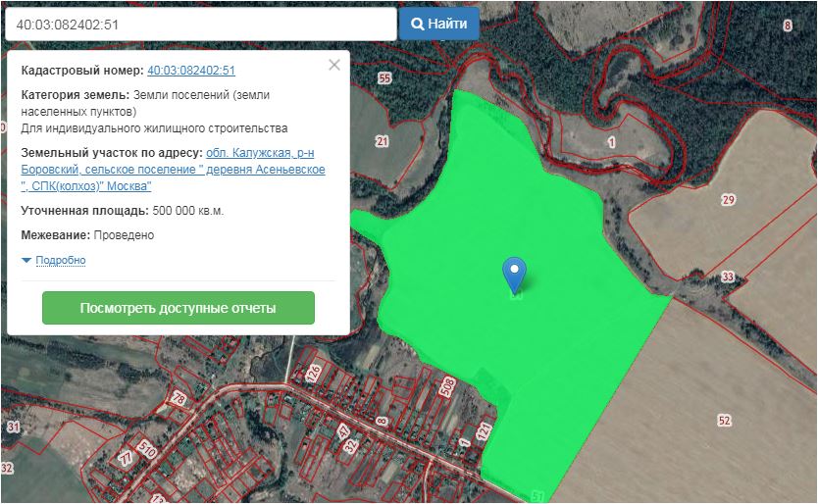
Task: Click parcel label 126 in the village
Action: pyautogui.click(x=314, y=374)
